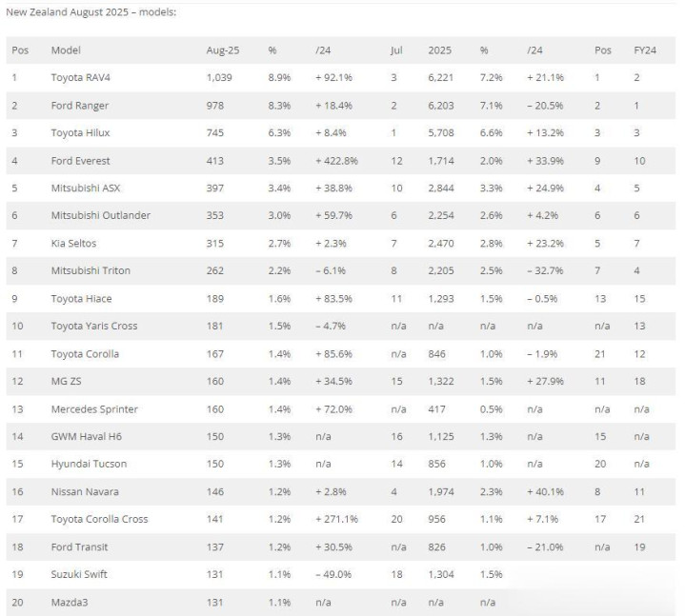Select the Toyota RAV4 model name
The height and width of the screenshot is (616, 685).
point(80,78)
